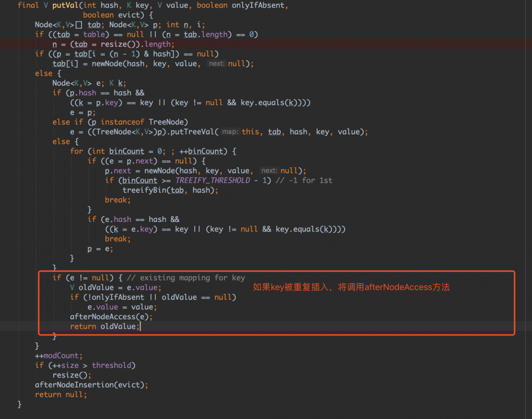Click the 'V oldValue = e.value;' line
The width and height of the screenshot is (532, 419).
click(x=115, y=287)
